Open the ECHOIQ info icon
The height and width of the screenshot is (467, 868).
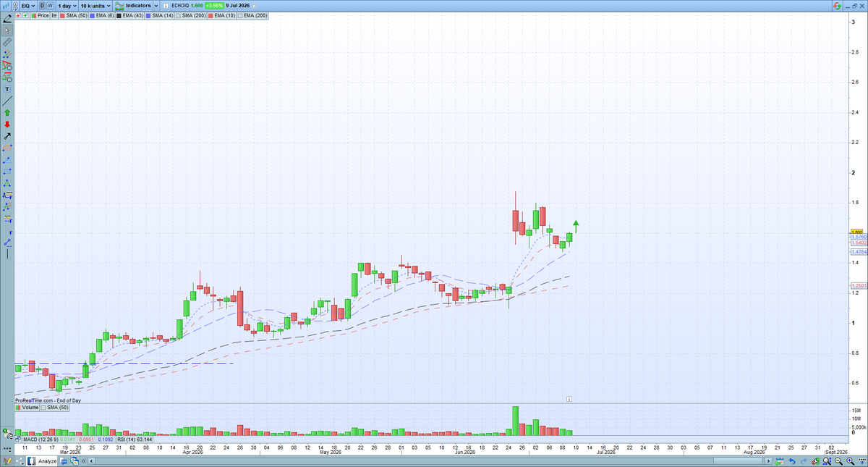pyautogui.click(x=166, y=6)
